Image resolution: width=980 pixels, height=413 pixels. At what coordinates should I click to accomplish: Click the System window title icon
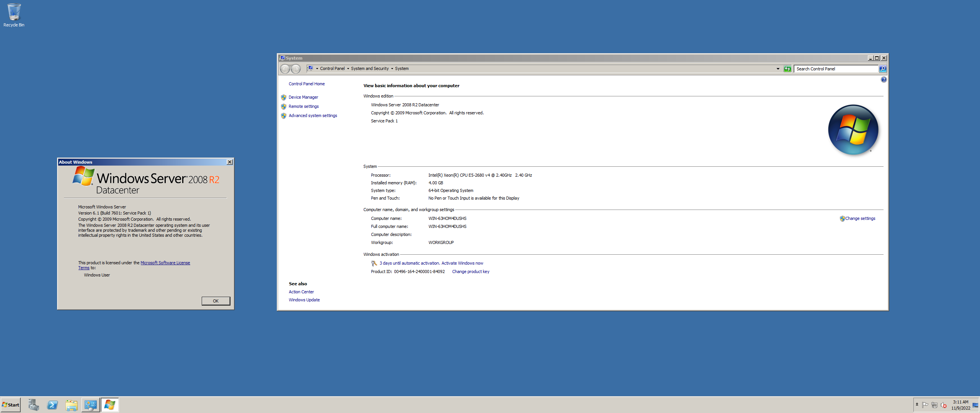click(x=282, y=58)
